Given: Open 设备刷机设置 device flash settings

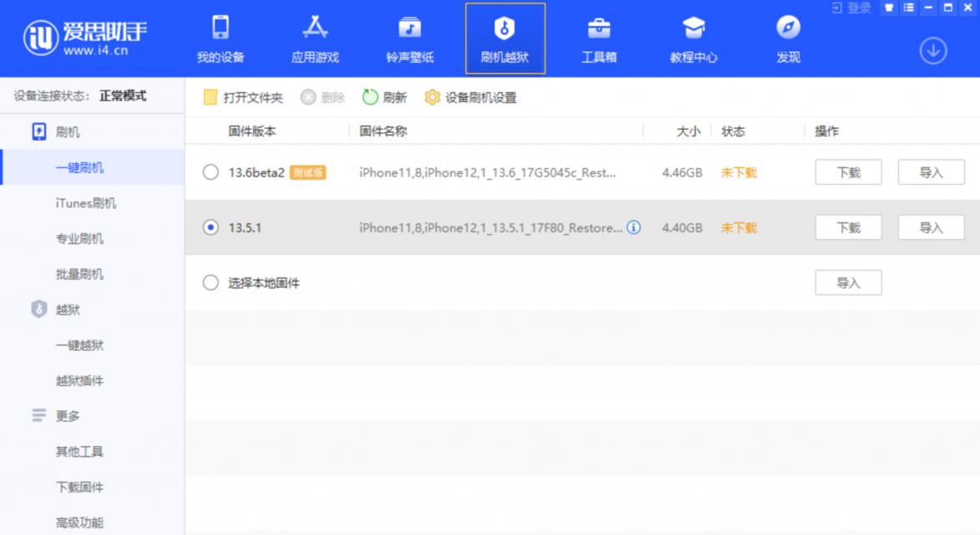Looking at the screenshot, I should [470, 98].
